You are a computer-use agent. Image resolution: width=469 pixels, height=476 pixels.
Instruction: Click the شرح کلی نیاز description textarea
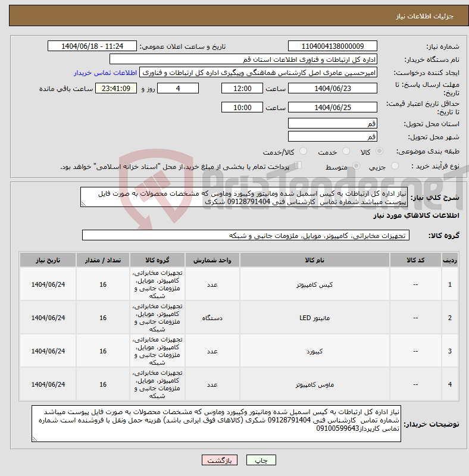tap(244, 198)
